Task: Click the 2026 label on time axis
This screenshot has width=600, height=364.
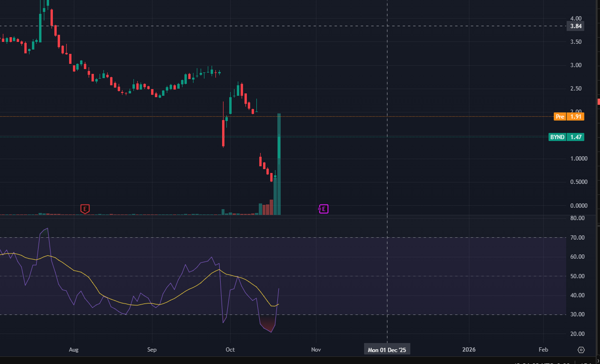Action: tap(469, 349)
